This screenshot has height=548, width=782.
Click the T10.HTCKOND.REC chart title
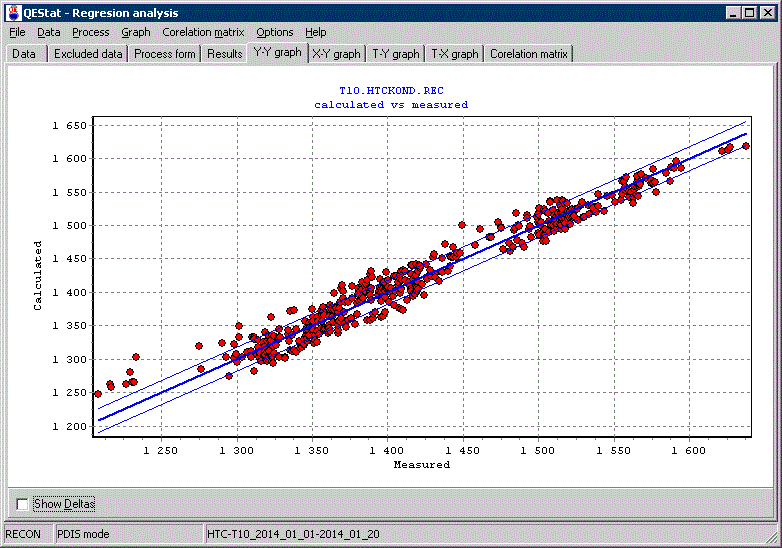391,91
